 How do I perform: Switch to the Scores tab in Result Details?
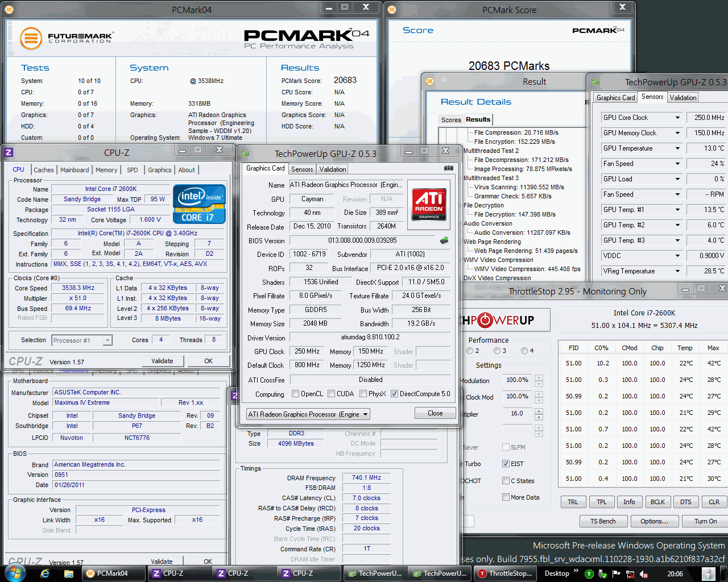(x=451, y=120)
